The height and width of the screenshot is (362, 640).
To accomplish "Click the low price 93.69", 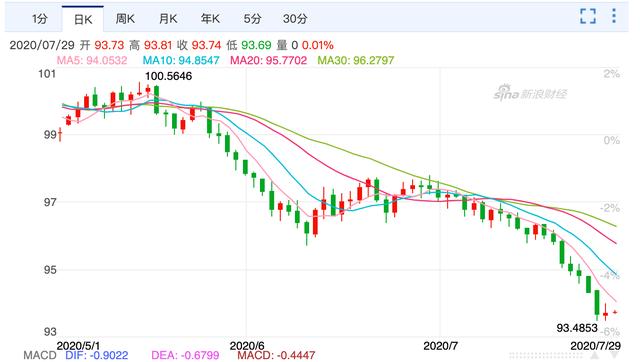I will click(256, 45).
